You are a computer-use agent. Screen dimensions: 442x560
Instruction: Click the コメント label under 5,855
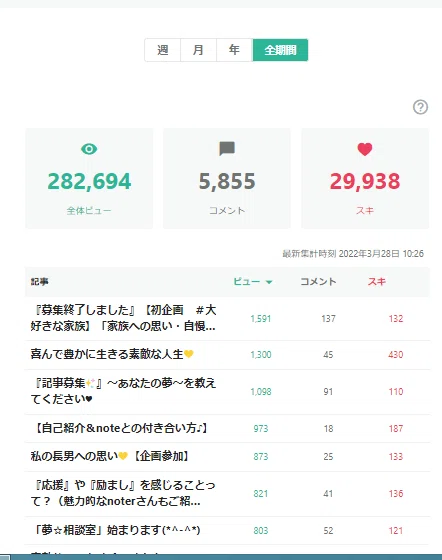click(227, 211)
